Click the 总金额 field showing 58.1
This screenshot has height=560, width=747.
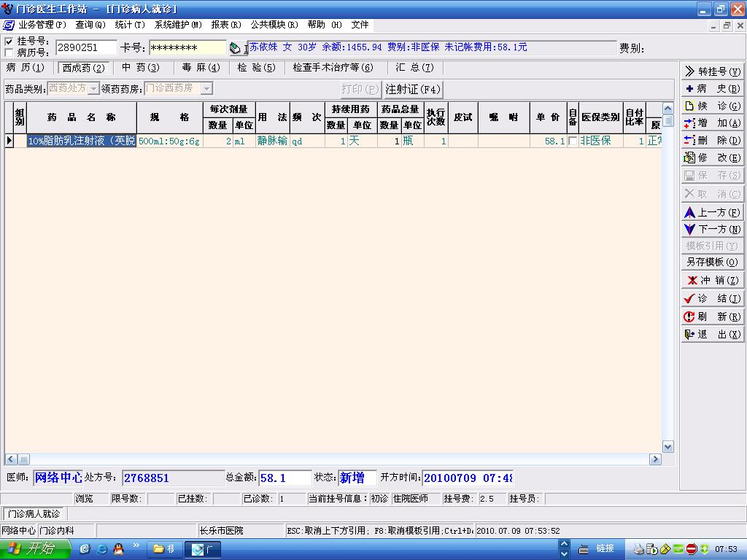tap(285, 478)
